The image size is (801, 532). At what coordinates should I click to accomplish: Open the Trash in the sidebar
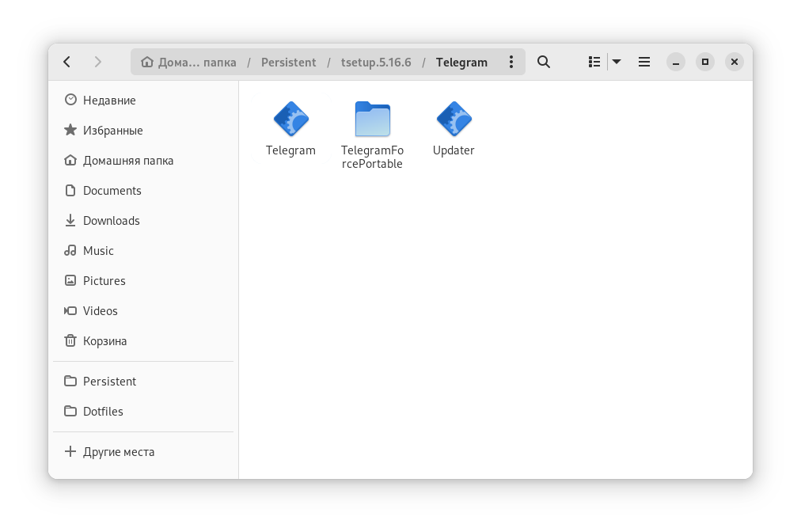click(104, 341)
